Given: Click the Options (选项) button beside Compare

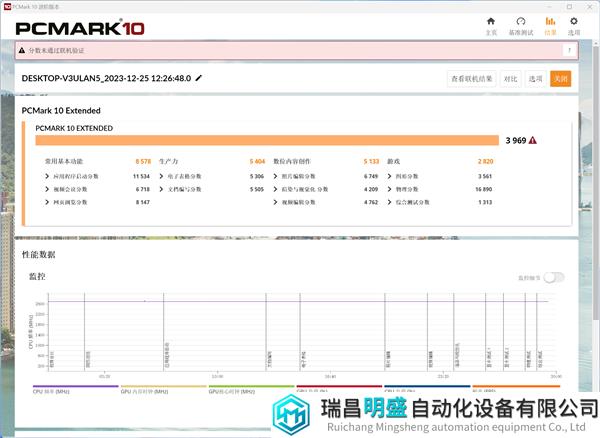Looking at the screenshot, I should coord(535,79).
